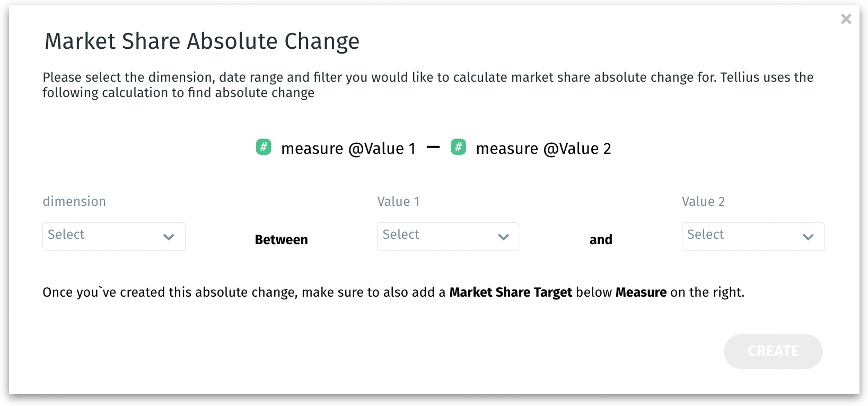Image resolution: width=868 pixels, height=406 pixels.
Task: Click the chevron arrow in the Value 1 dropdown
Action: pos(503,237)
